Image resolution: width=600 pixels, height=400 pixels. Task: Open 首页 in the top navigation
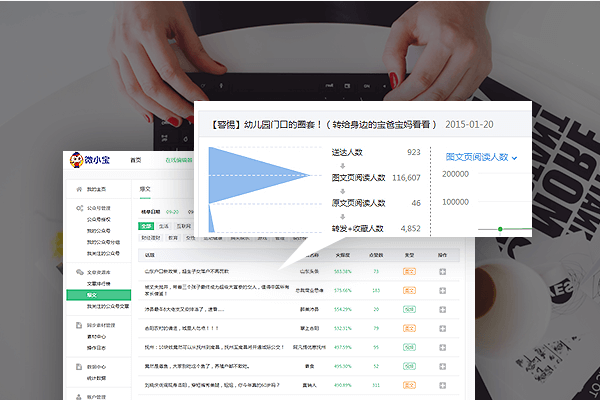tap(135, 160)
